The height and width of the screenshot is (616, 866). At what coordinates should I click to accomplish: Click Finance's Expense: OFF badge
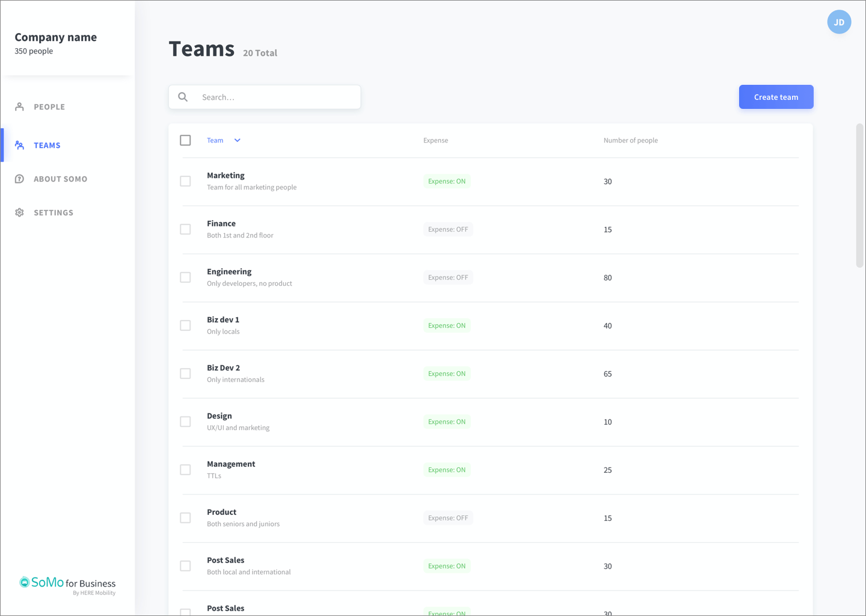[448, 229]
